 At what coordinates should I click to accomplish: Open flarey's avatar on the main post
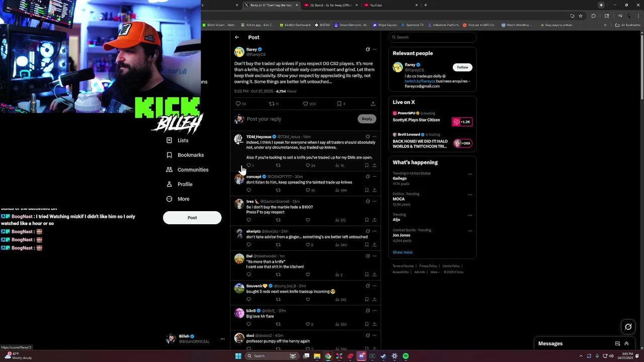tap(239, 52)
